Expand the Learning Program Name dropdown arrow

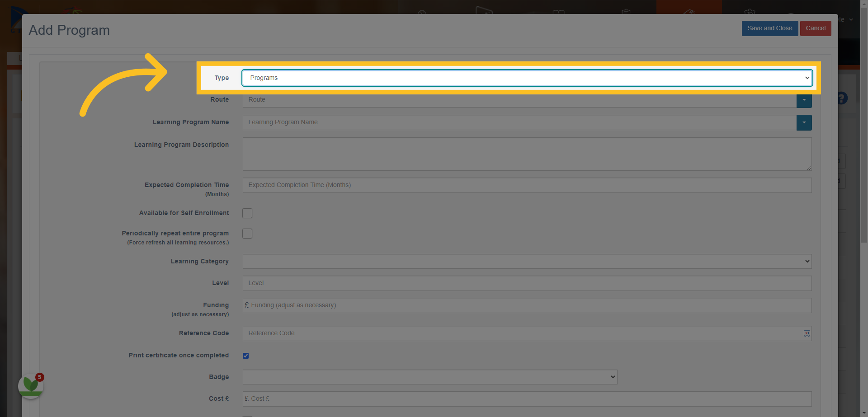pos(804,122)
